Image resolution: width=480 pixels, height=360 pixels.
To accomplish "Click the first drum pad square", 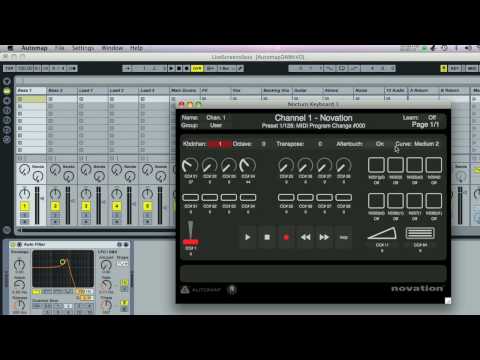I will 376,165.
